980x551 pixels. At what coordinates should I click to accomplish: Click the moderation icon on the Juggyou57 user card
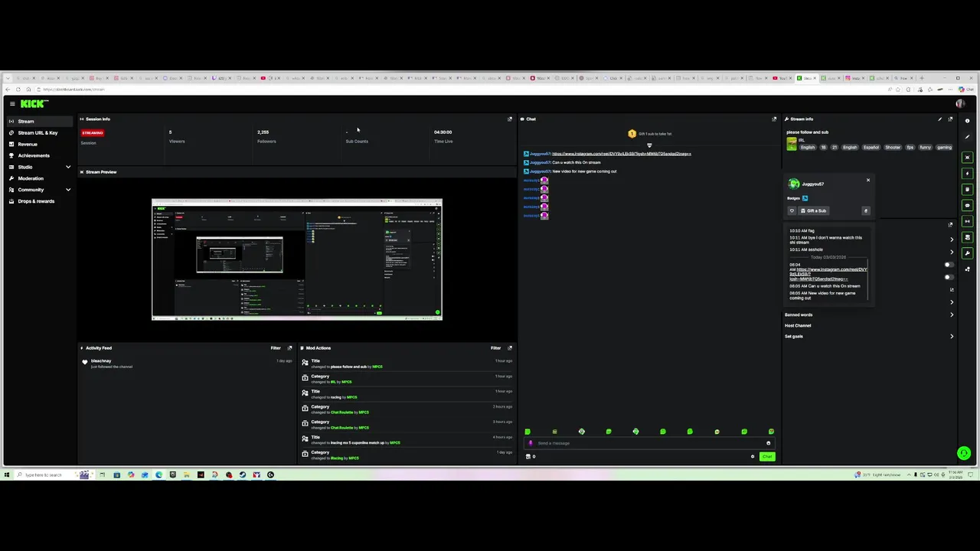click(866, 210)
